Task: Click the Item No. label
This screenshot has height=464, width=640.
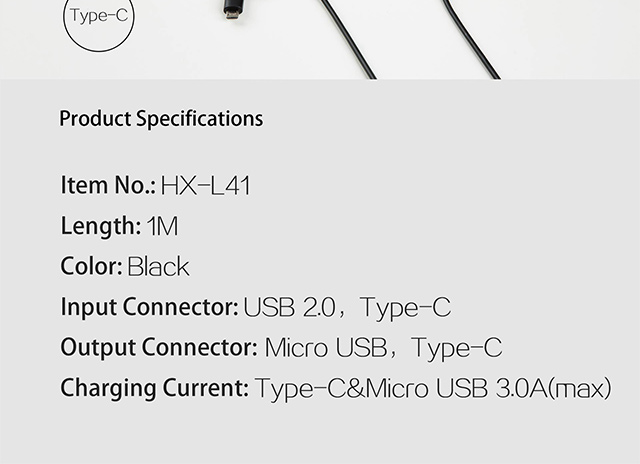Action: click(x=108, y=185)
